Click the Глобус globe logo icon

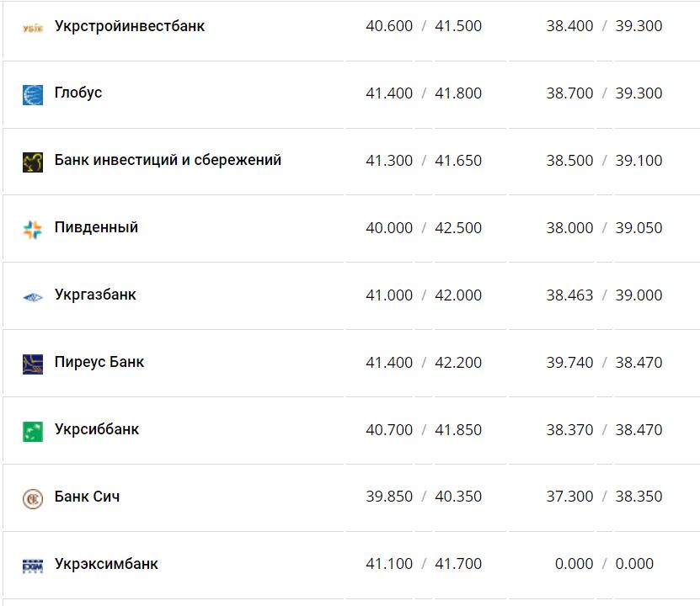pyautogui.click(x=32, y=93)
